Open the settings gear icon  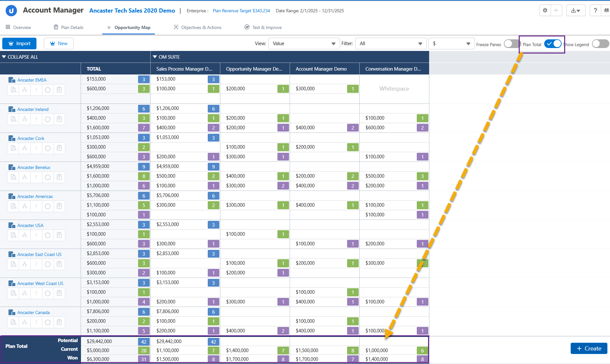click(x=545, y=10)
